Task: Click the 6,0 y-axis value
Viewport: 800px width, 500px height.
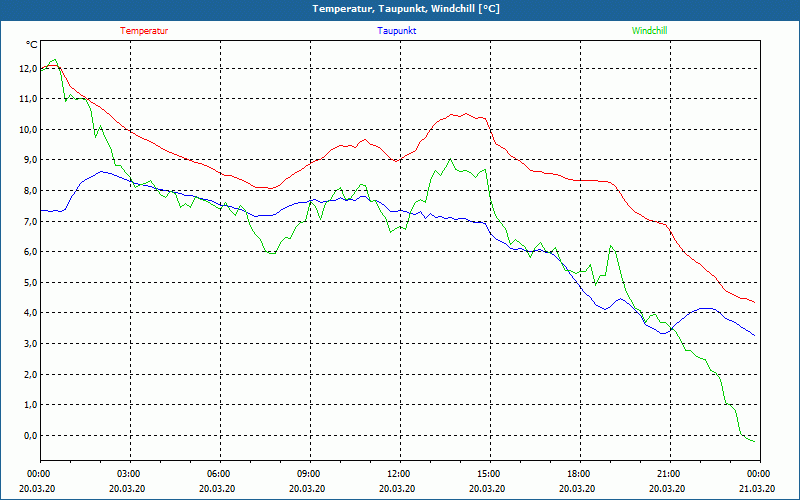Action: click(30, 252)
